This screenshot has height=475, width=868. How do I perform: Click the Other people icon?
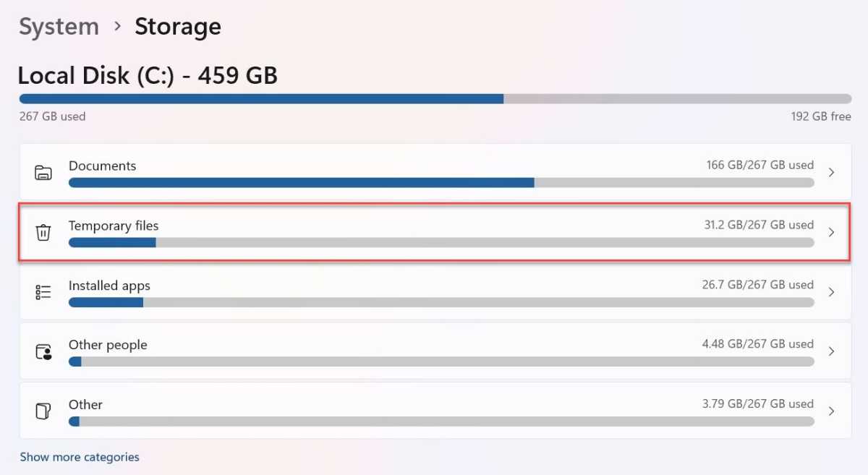(43, 352)
